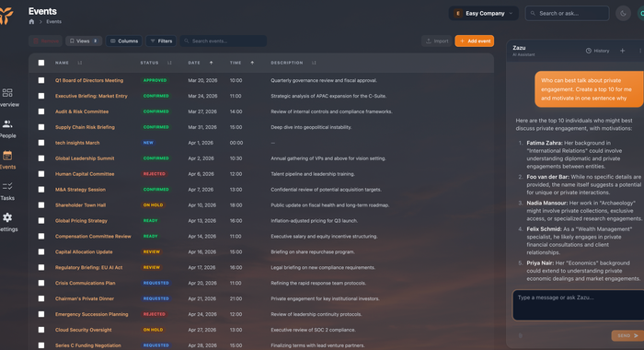Screen dimensions: 644x350
Task: Sort by the Description column sort icon
Action: click(314, 63)
